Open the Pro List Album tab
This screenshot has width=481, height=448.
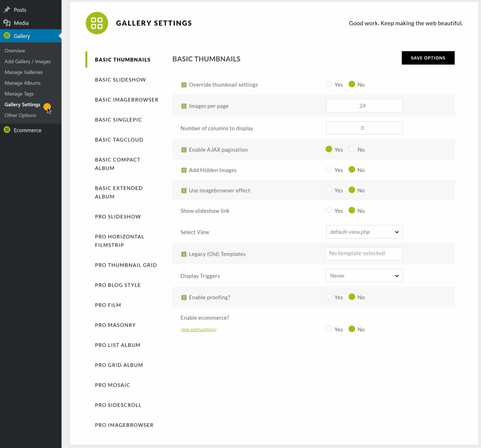[x=118, y=345]
